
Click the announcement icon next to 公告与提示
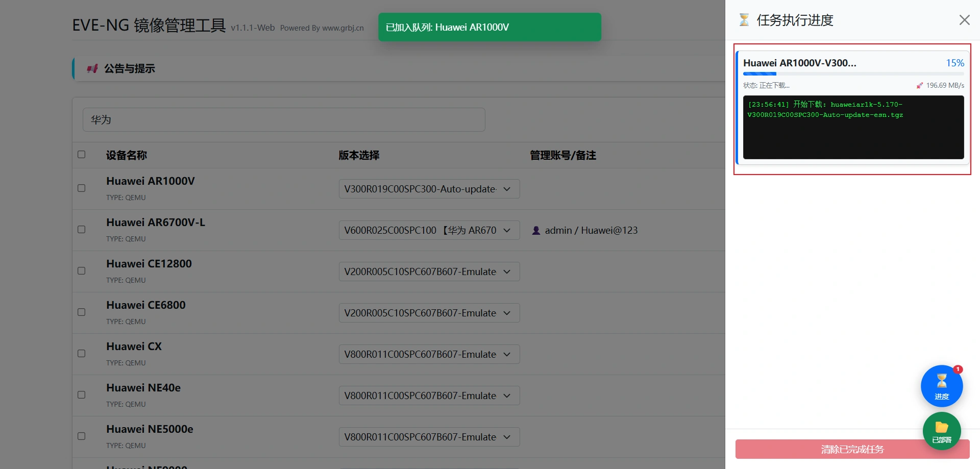[92, 68]
